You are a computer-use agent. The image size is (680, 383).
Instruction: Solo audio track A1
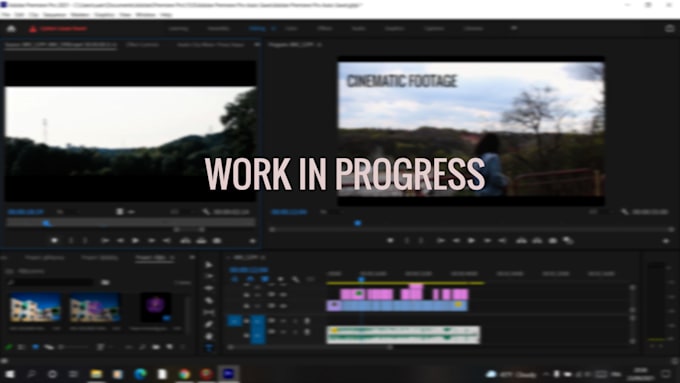click(295, 321)
